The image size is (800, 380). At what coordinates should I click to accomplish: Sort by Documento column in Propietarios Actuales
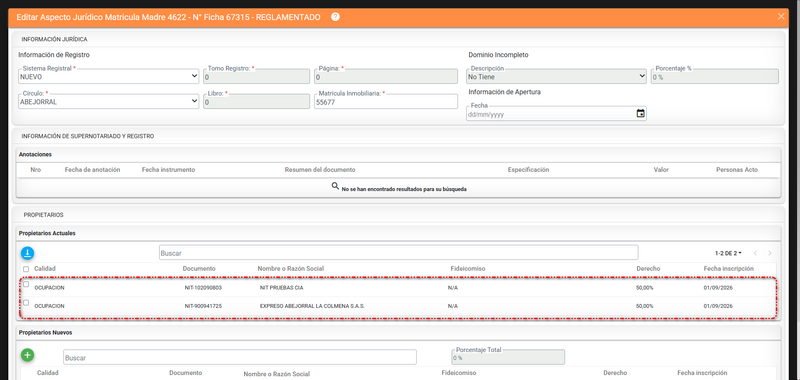199,269
